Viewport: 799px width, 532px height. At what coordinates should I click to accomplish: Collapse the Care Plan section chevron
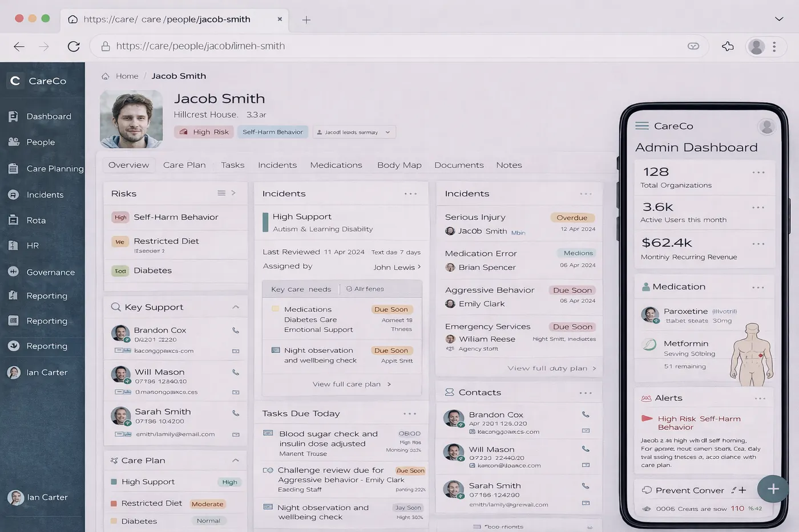(236, 461)
